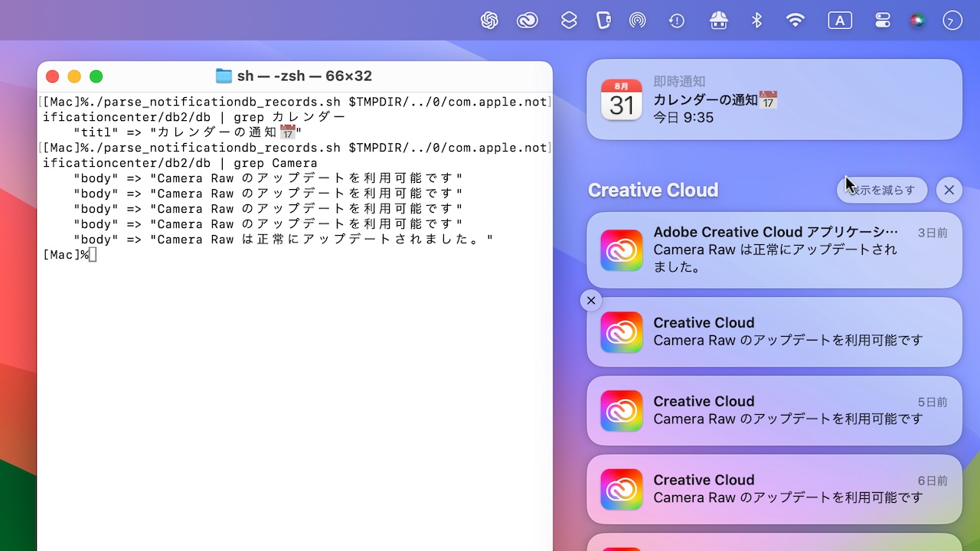980x551 pixels.
Task: Clear all Creative Cloud notifications with the X
Action: coord(949,190)
